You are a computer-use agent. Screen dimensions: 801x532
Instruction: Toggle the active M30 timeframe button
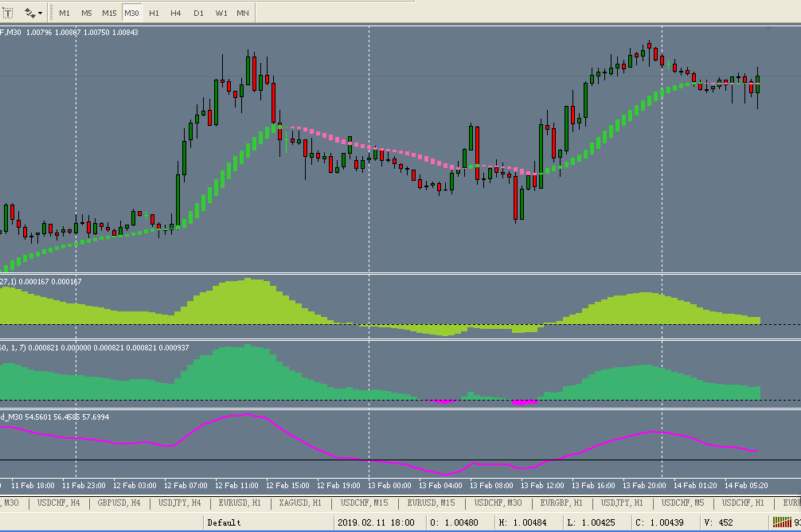pos(131,14)
